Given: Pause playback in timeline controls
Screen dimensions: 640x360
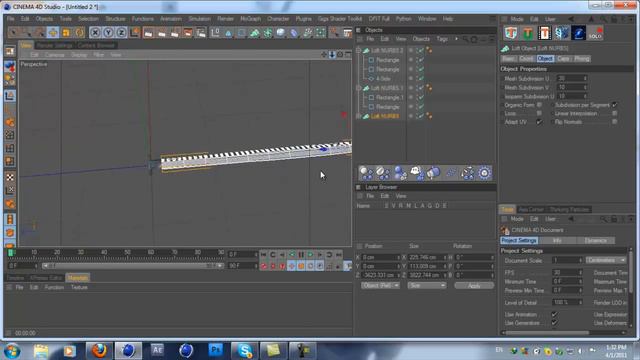Looking at the screenshot, I should pos(301,255).
